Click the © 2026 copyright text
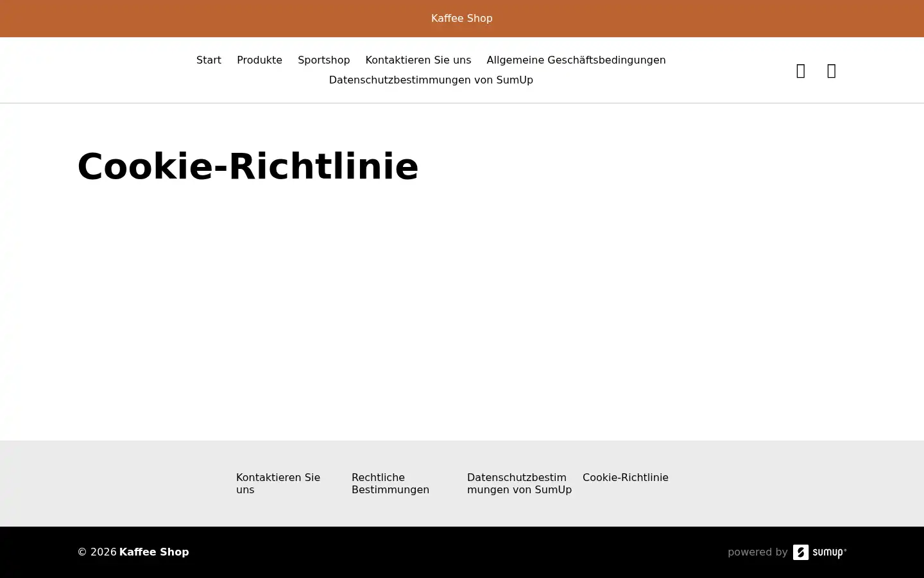Screen dimensions: 924x578 pyautogui.click(x=97, y=552)
